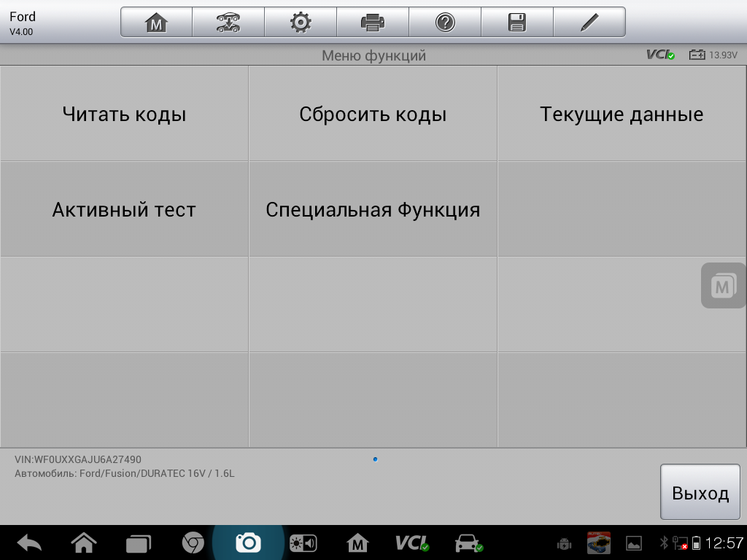Open Chrome from the navigation bar
747x560 pixels.
pyautogui.click(x=193, y=542)
